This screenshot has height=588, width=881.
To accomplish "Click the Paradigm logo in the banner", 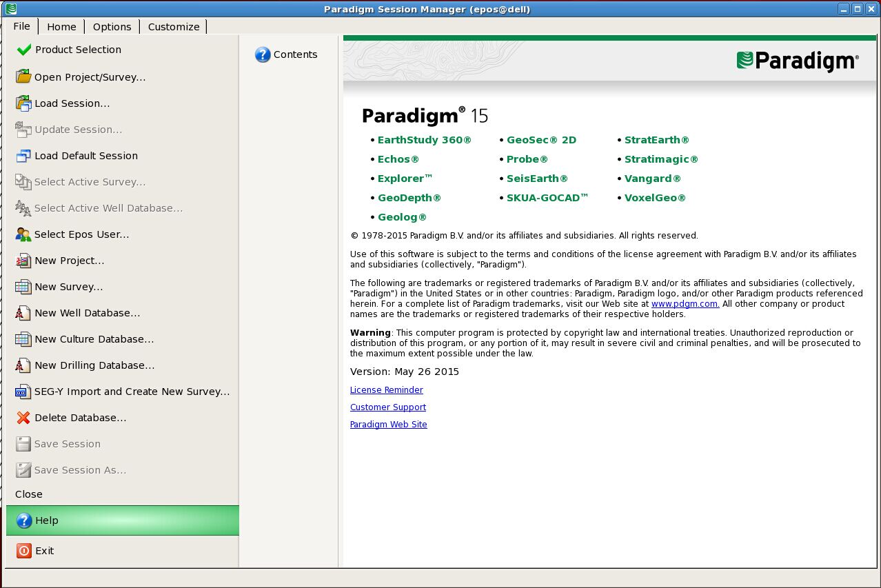I will pyautogui.click(x=798, y=61).
